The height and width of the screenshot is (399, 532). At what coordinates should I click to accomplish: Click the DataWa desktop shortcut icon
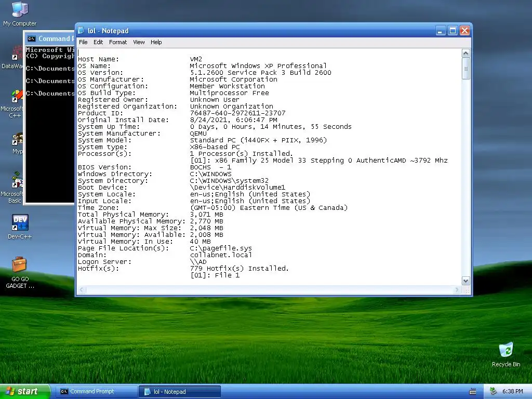pyautogui.click(x=12, y=58)
